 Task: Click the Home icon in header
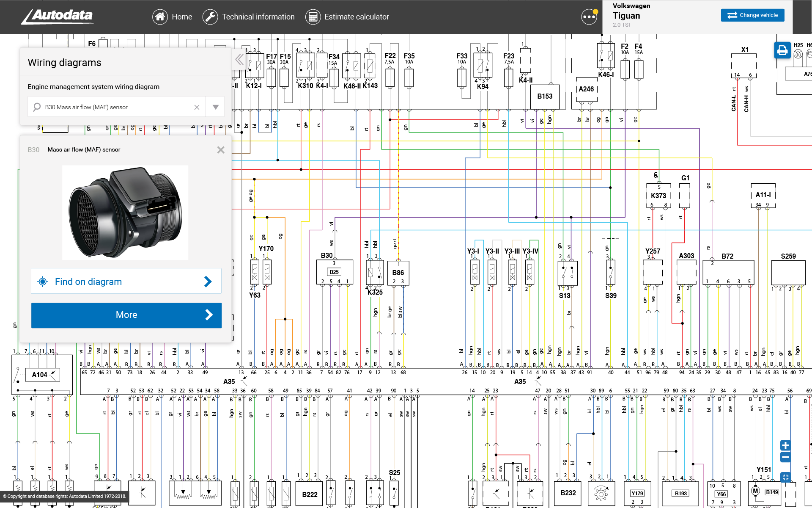click(160, 17)
